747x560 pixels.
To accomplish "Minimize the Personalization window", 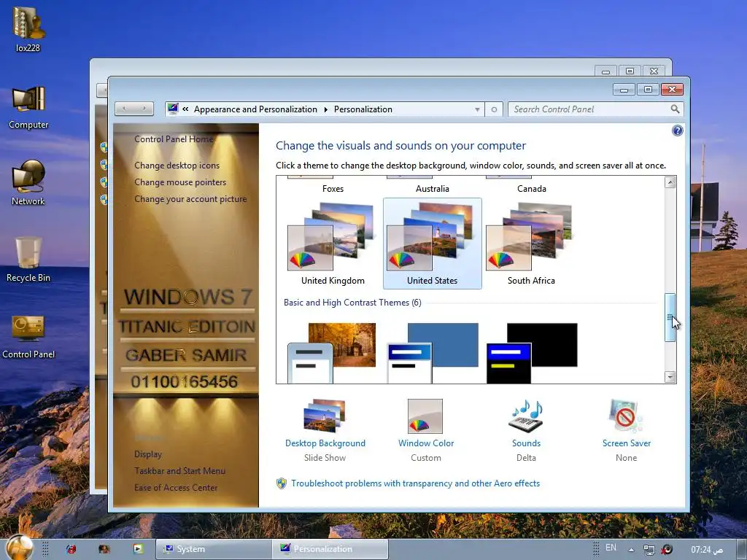I will click(x=624, y=90).
